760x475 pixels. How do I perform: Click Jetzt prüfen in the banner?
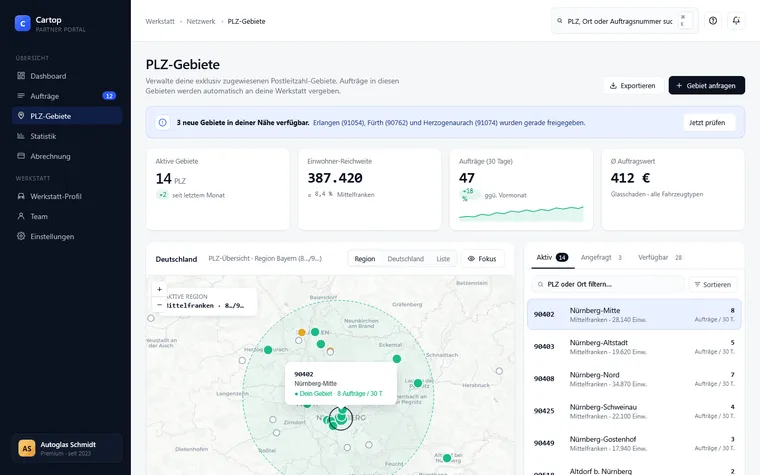707,123
